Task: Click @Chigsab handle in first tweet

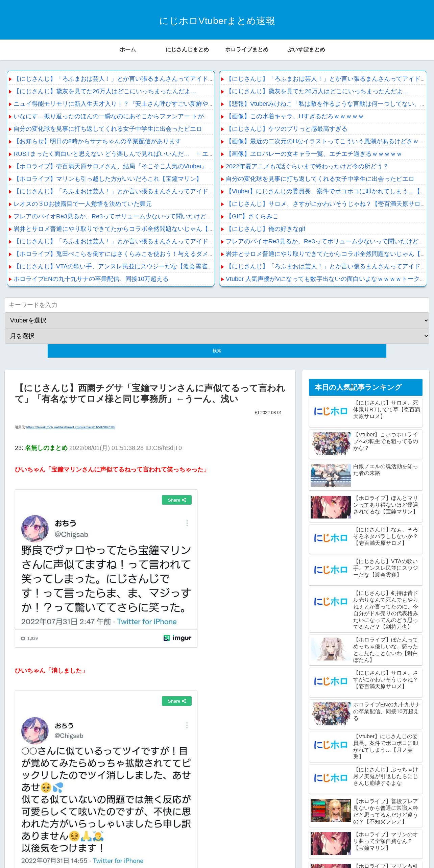Action: [x=71, y=534]
